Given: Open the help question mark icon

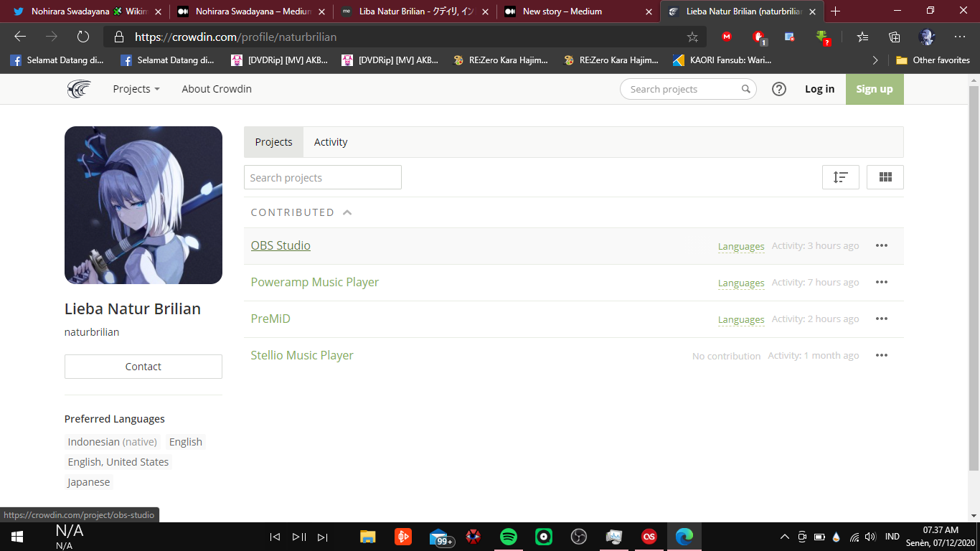Looking at the screenshot, I should click(778, 89).
